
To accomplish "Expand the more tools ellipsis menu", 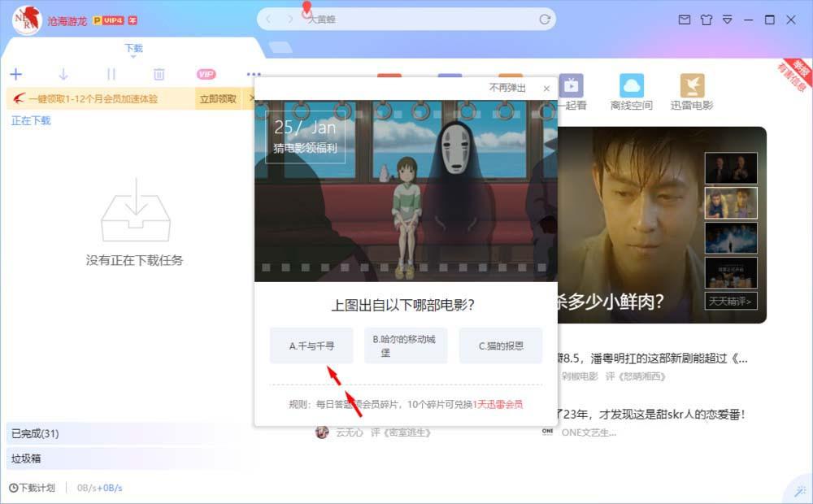I will tap(252, 73).
